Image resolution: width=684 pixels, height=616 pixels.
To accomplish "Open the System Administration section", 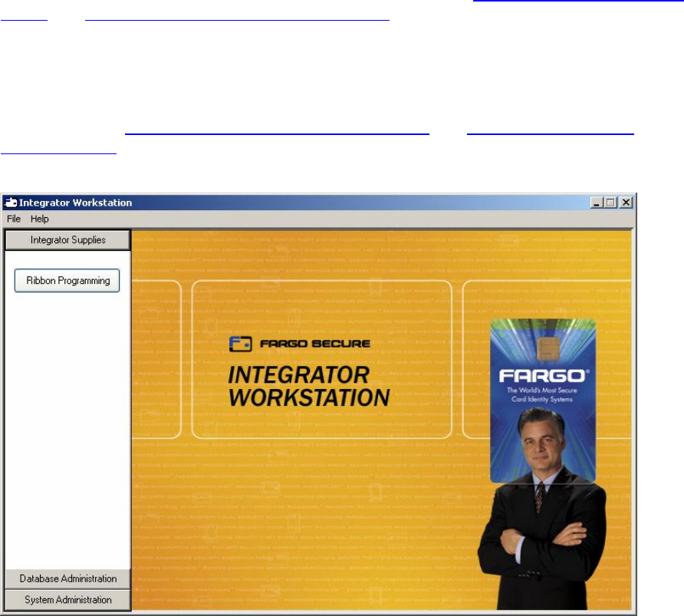I will 68,600.
